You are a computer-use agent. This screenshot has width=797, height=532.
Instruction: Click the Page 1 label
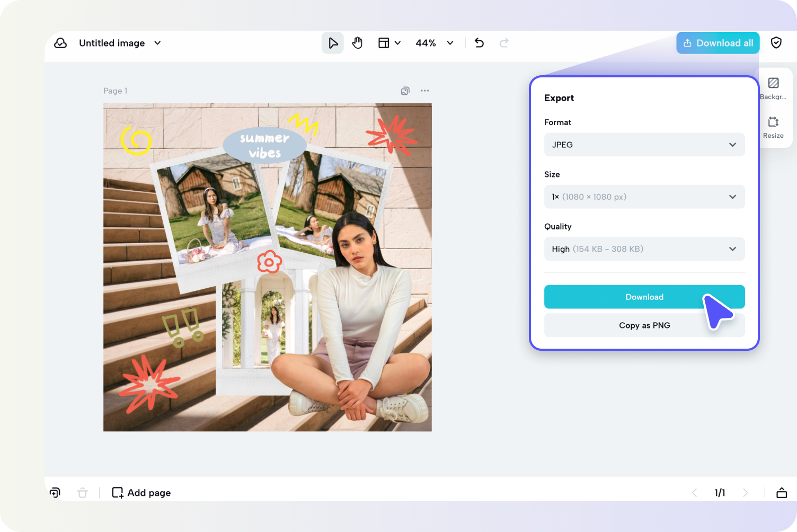tap(115, 91)
